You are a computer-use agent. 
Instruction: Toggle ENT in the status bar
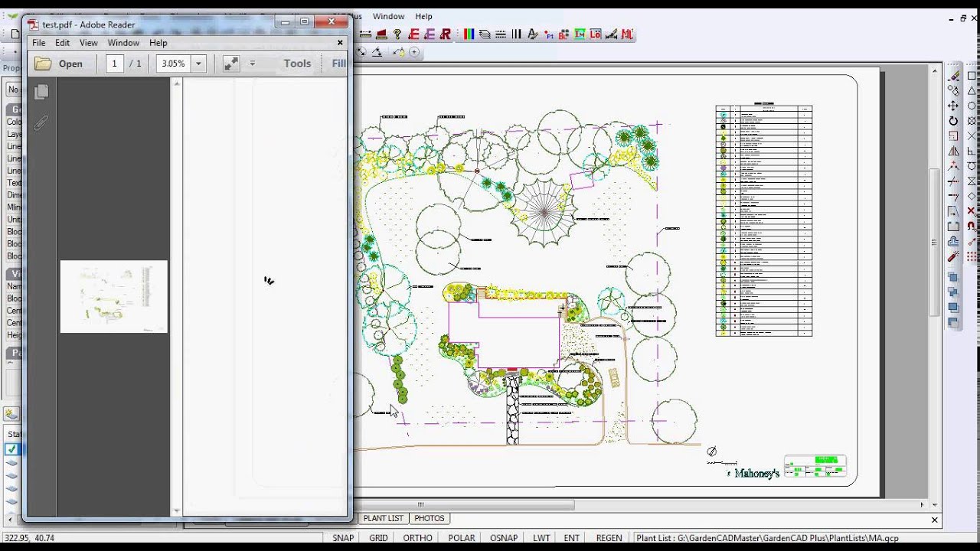pyautogui.click(x=572, y=538)
